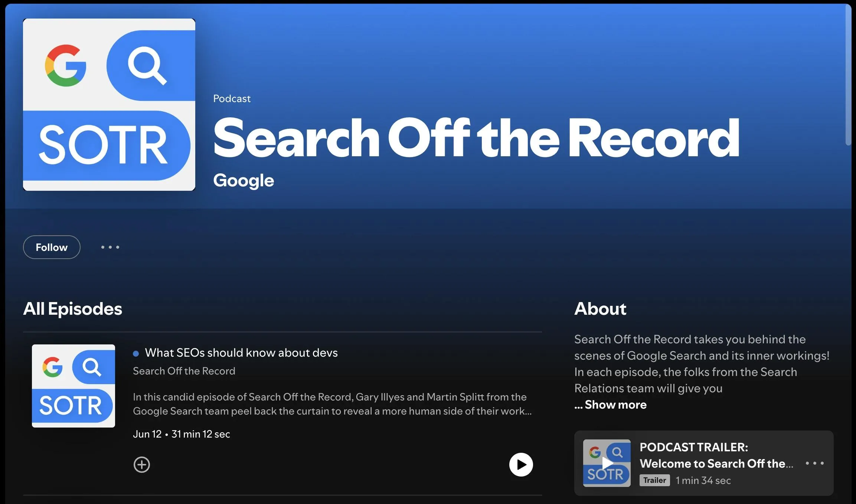Open the Google publisher link
Screen dimensions: 856x504
[x=244, y=180]
